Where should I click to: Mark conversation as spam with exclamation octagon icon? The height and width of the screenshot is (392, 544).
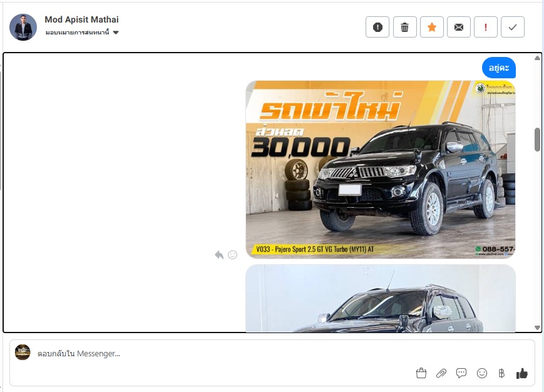377,27
